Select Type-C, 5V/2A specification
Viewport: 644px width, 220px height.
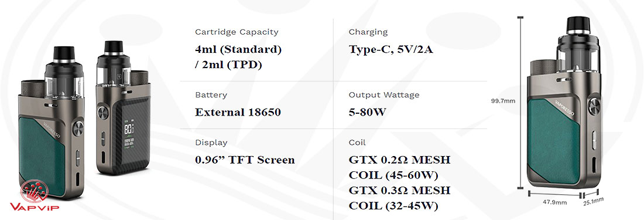pyautogui.click(x=391, y=50)
